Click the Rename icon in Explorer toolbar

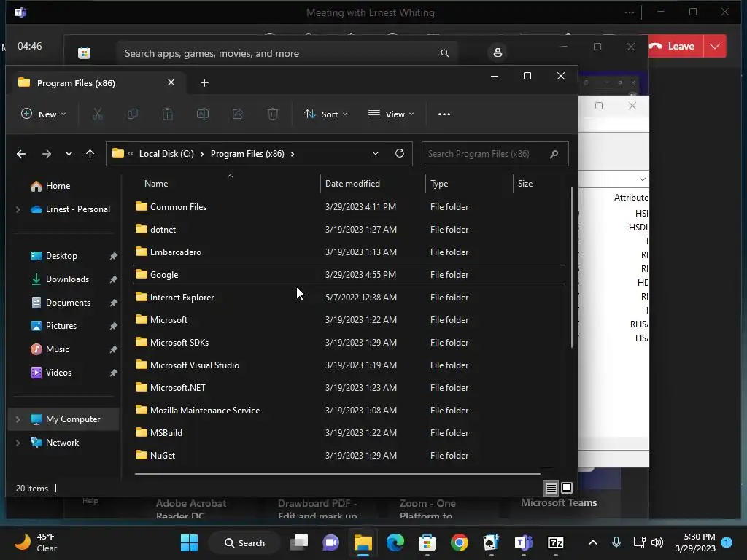click(x=203, y=114)
